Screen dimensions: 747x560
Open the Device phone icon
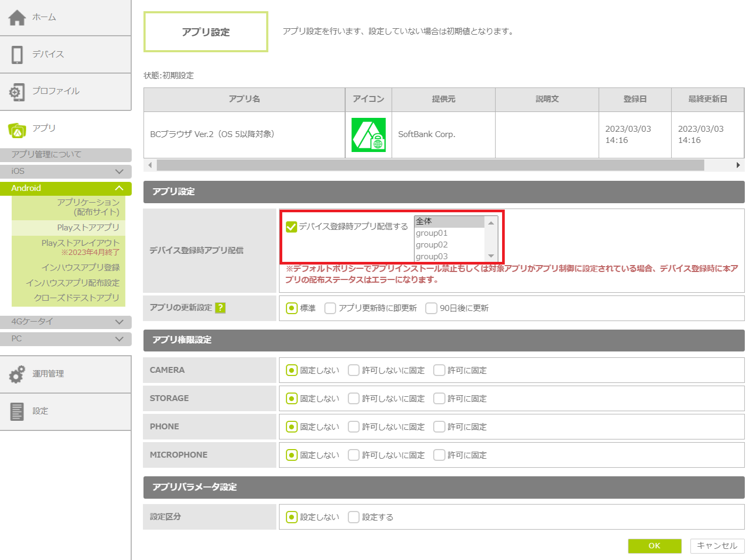(x=17, y=54)
